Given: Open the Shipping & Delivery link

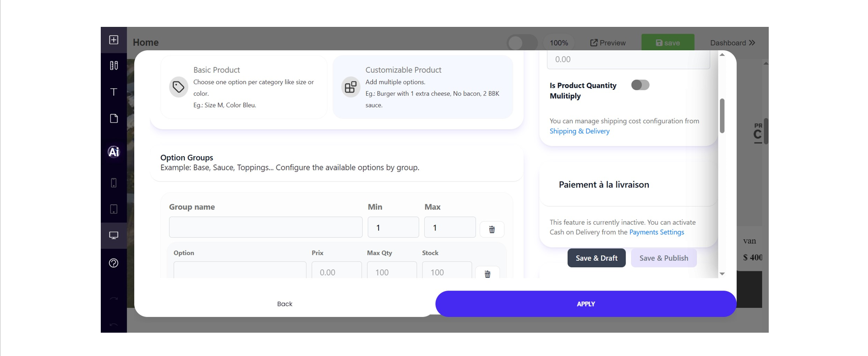Looking at the screenshot, I should pos(579,131).
